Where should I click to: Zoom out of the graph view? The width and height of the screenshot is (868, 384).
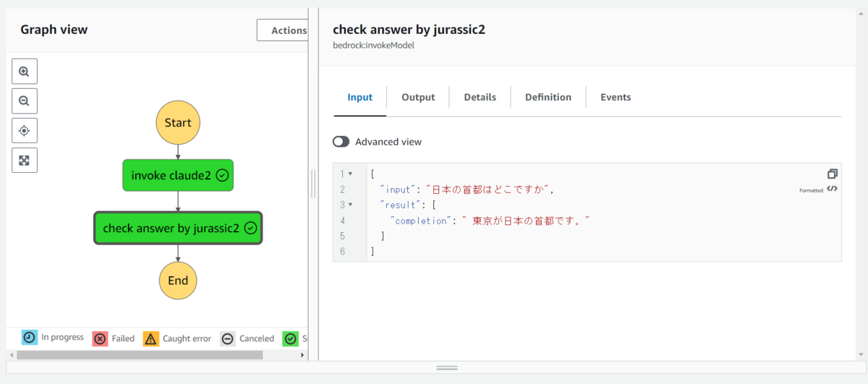tap(25, 101)
